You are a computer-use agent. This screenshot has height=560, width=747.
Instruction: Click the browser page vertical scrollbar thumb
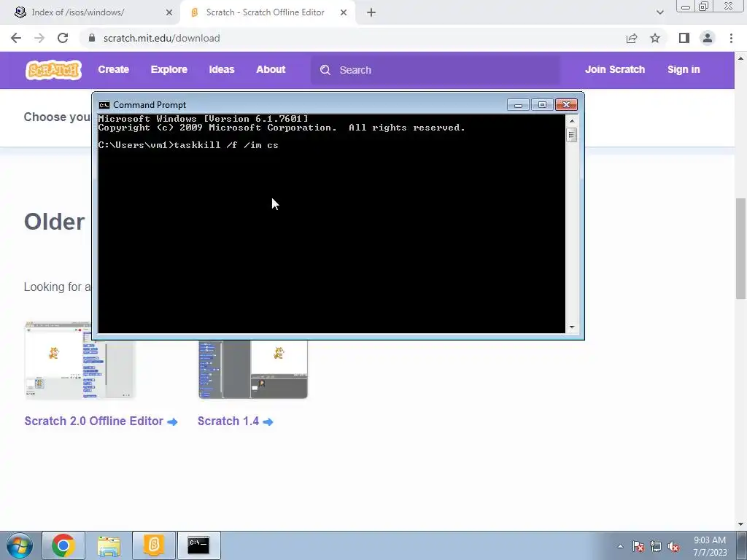(741, 249)
